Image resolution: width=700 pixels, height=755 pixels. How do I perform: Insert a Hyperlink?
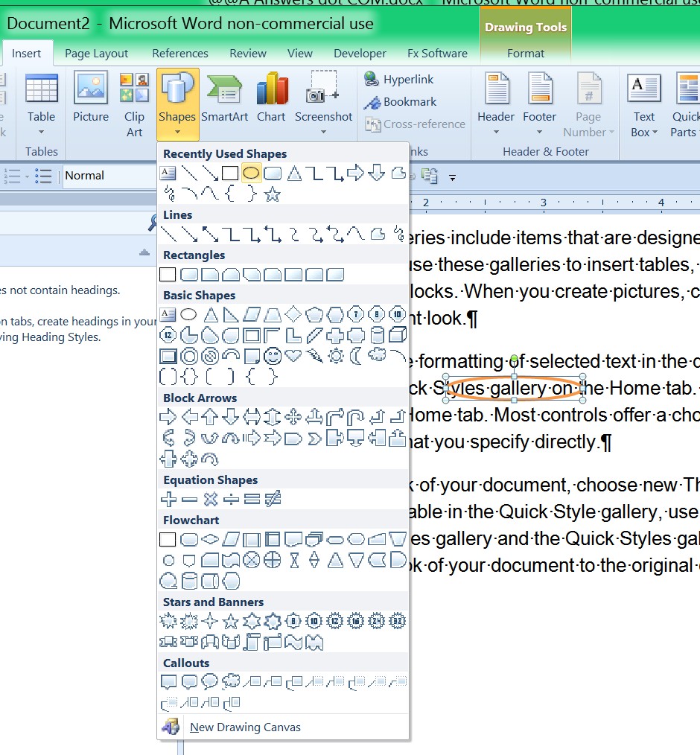coord(398,80)
